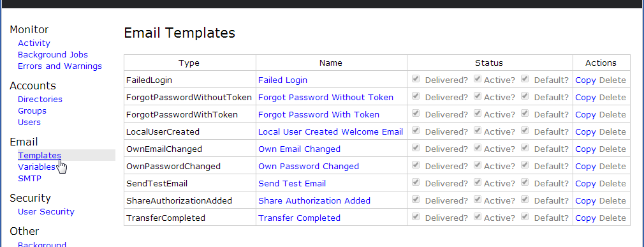Delete the OwnEmailChanged template
The image size is (644, 247).
coord(612,149)
